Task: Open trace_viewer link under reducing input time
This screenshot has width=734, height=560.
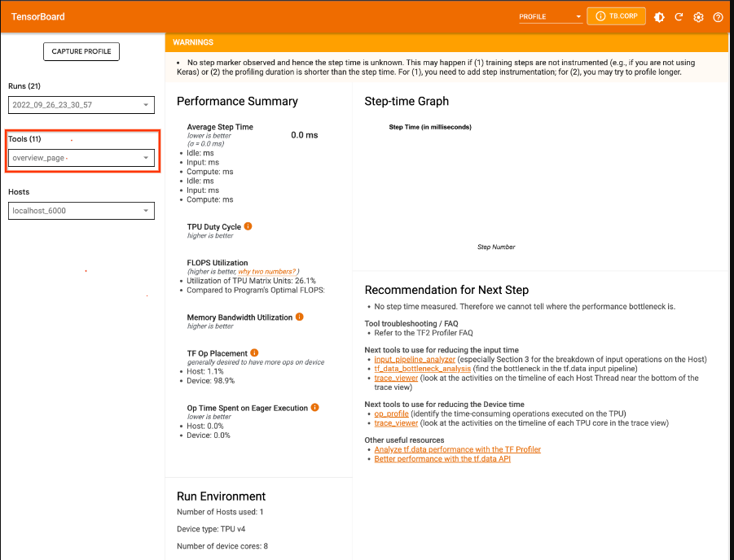Action: tap(396, 378)
